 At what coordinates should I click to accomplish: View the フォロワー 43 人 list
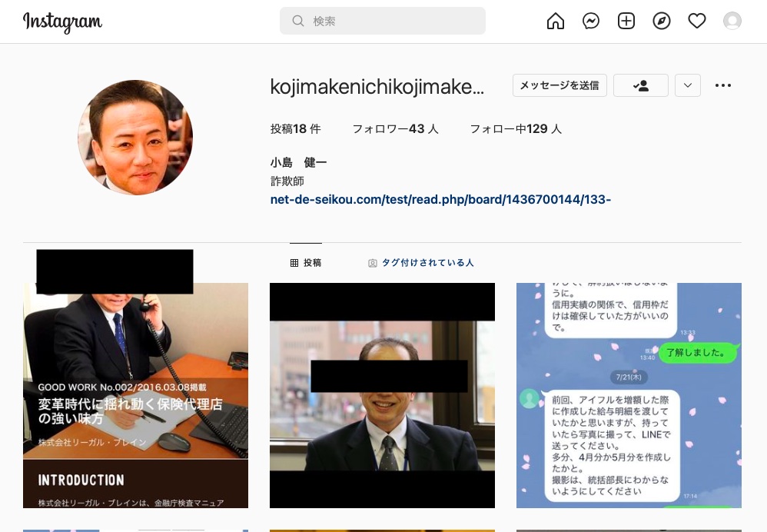click(x=395, y=129)
